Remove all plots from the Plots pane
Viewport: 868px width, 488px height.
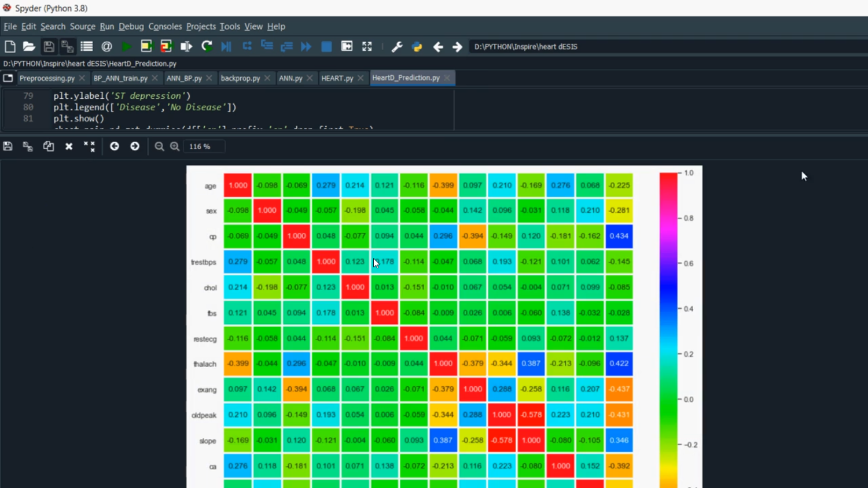(89, 146)
